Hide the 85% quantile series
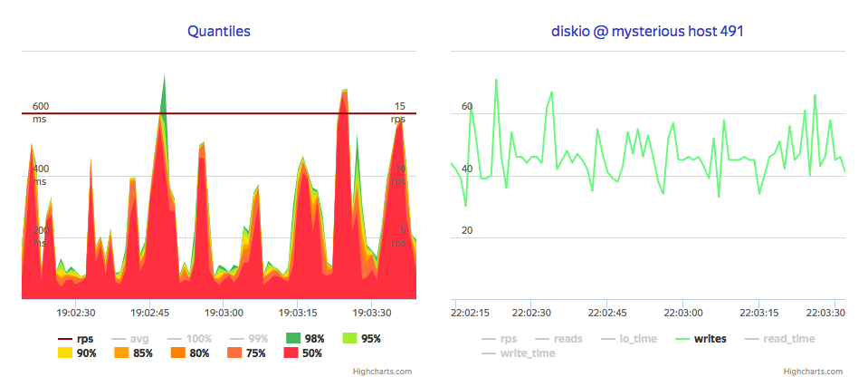This screenshot has height=377, width=868. [133, 353]
